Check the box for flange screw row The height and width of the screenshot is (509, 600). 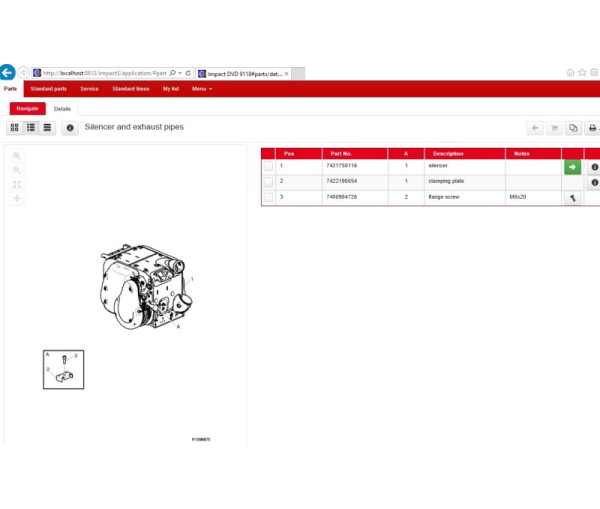[x=268, y=198]
